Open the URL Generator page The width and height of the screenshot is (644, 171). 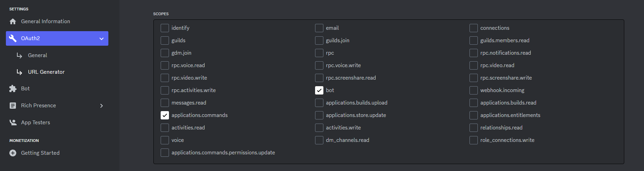(46, 72)
